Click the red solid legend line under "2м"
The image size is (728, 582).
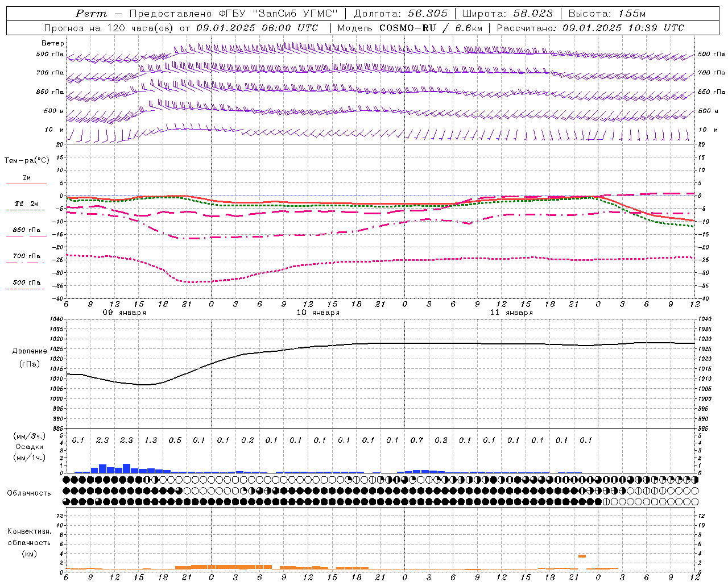pos(26,184)
